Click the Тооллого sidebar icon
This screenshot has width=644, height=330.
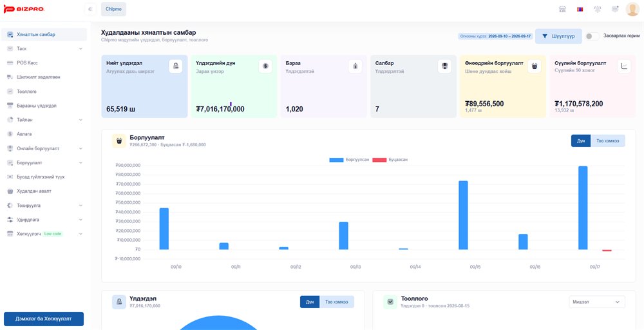(x=10, y=92)
